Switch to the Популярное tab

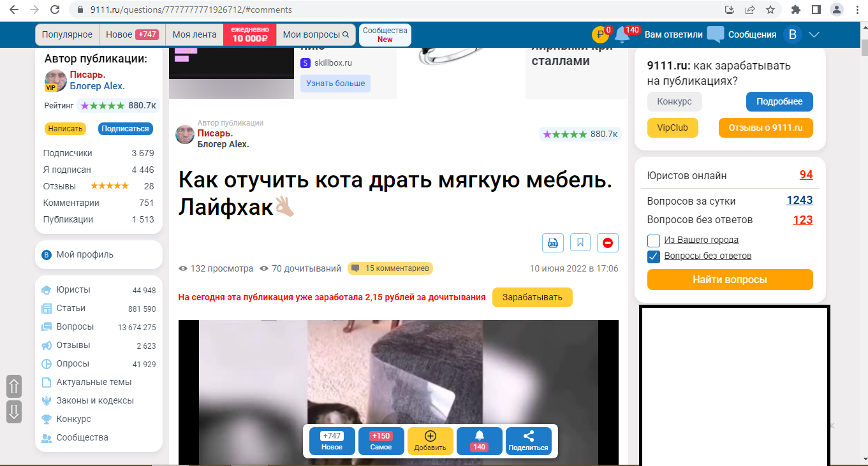pyautogui.click(x=67, y=34)
